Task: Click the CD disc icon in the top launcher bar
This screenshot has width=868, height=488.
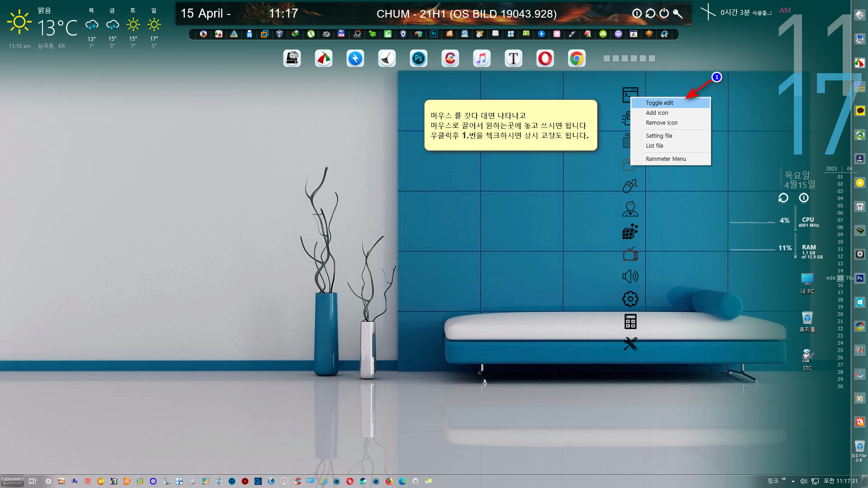Action: coord(203,34)
